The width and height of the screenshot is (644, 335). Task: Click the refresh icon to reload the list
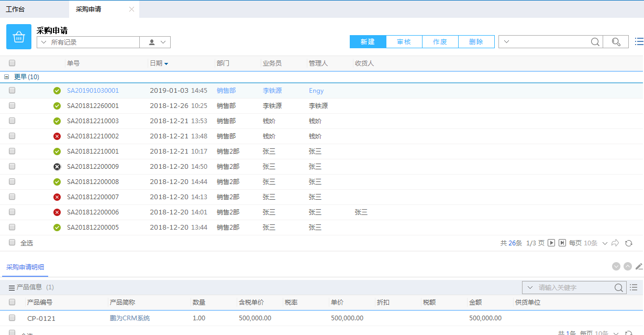[x=630, y=243]
